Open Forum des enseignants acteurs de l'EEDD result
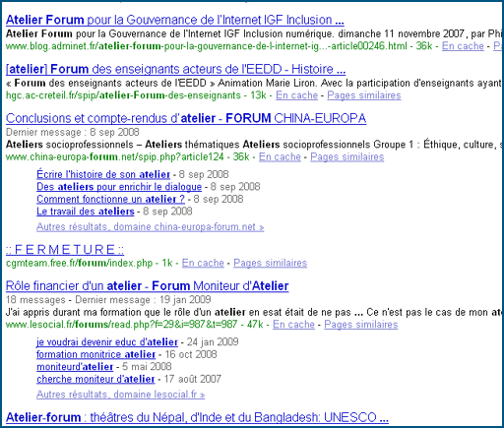504x428 pixels. [x=175, y=69]
